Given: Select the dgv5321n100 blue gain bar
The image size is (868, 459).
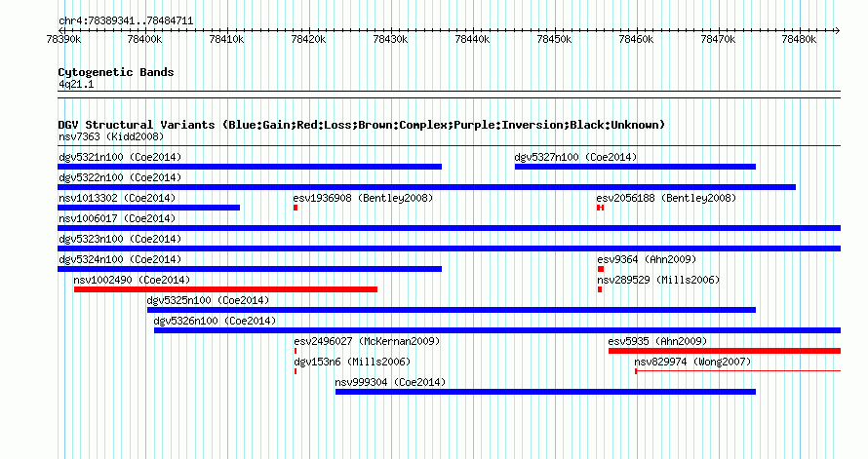Looking at the screenshot, I should coord(250,167).
